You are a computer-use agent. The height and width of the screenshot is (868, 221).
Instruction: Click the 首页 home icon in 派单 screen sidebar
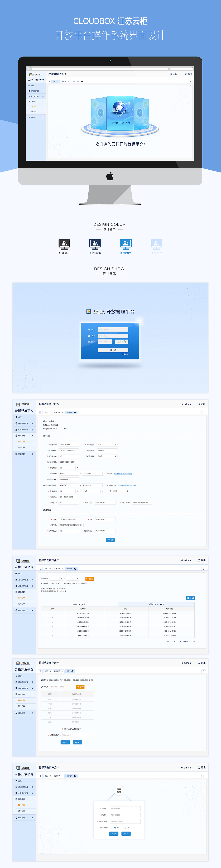[x=16, y=676]
